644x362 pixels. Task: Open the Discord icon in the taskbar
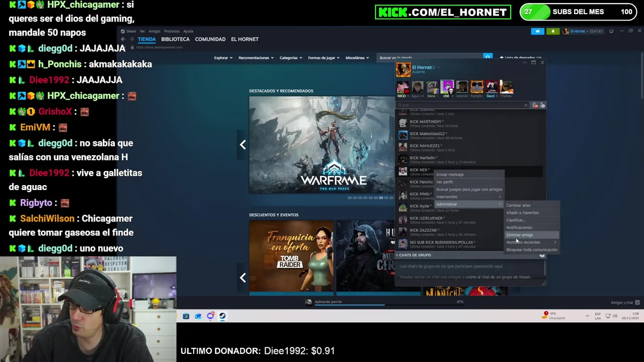tap(210, 316)
